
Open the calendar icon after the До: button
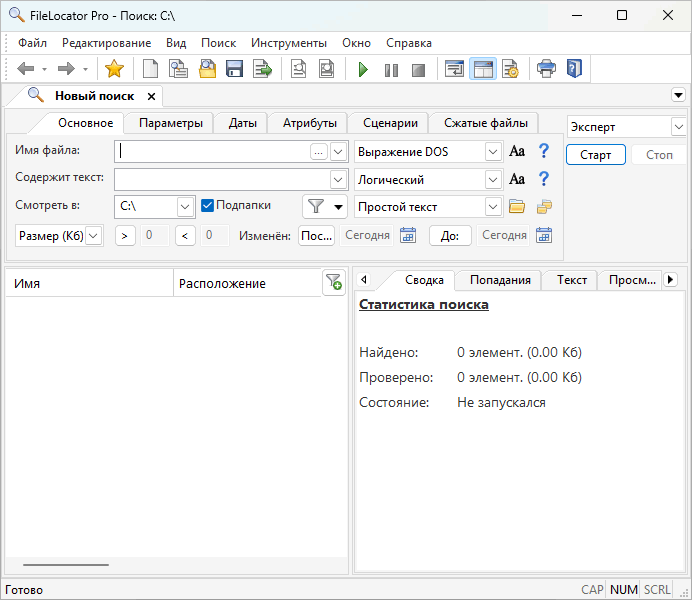(543, 236)
